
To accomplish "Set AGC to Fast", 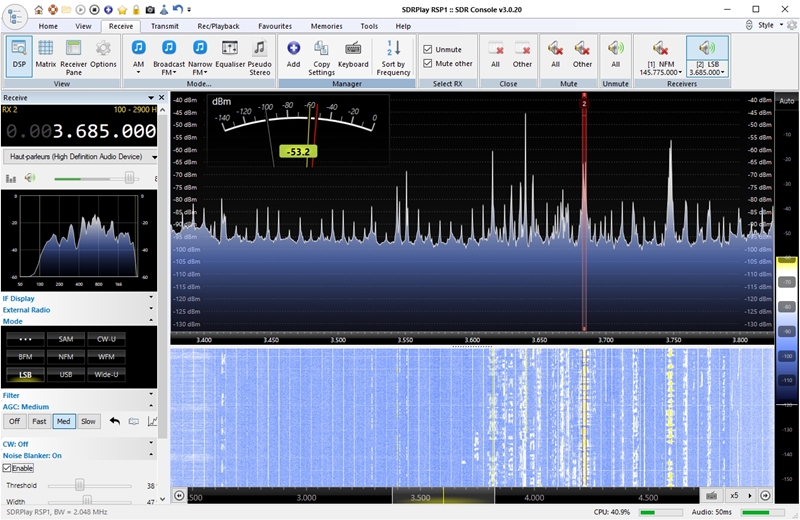I will click(39, 421).
